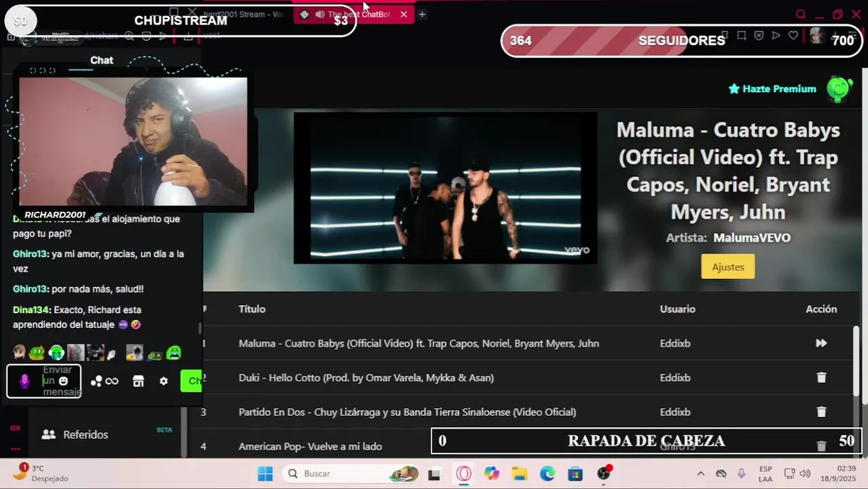This screenshot has width=868, height=489.
Task: Click American Pop- Vuelve a mi lado title
Action: coord(310,446)
